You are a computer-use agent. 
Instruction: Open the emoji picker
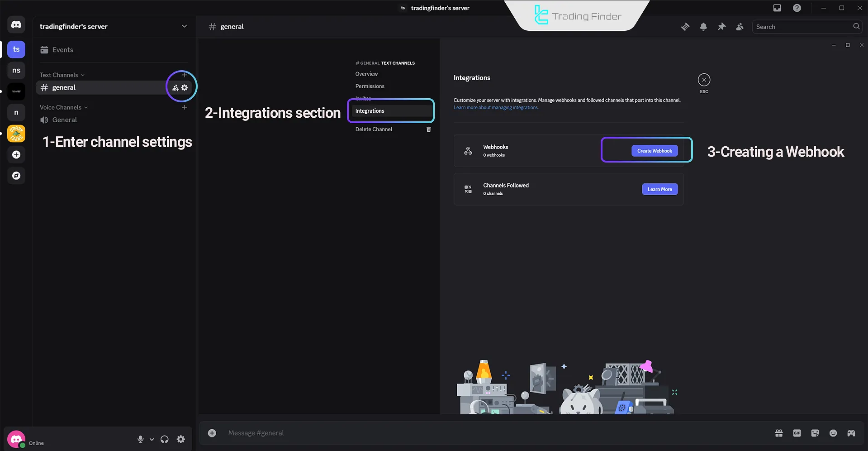pos(833,433)
